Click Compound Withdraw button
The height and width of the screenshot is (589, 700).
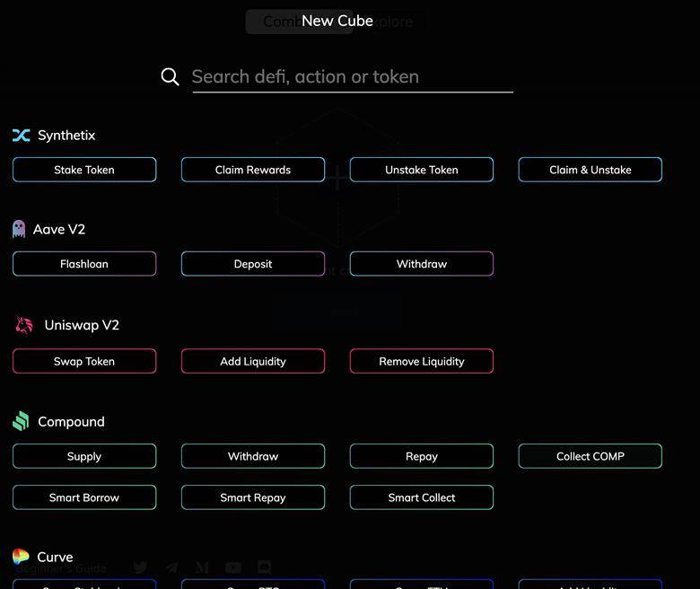coord(253,456)
